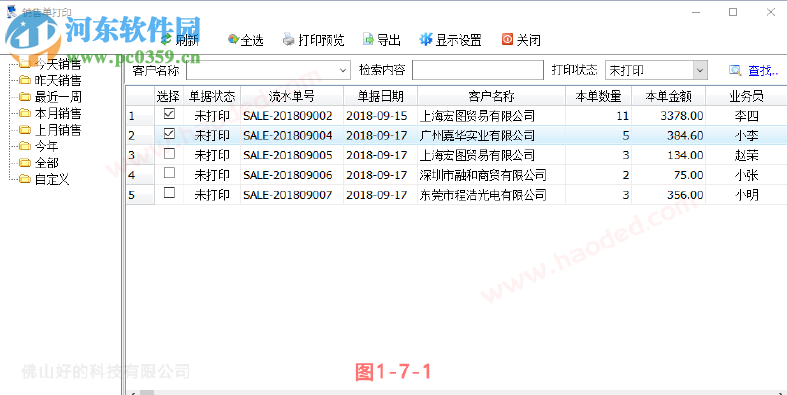This screenshot has width=787, height=395.
Task: Select 最近一周 in the tree
Action: (x=58, y=97)
